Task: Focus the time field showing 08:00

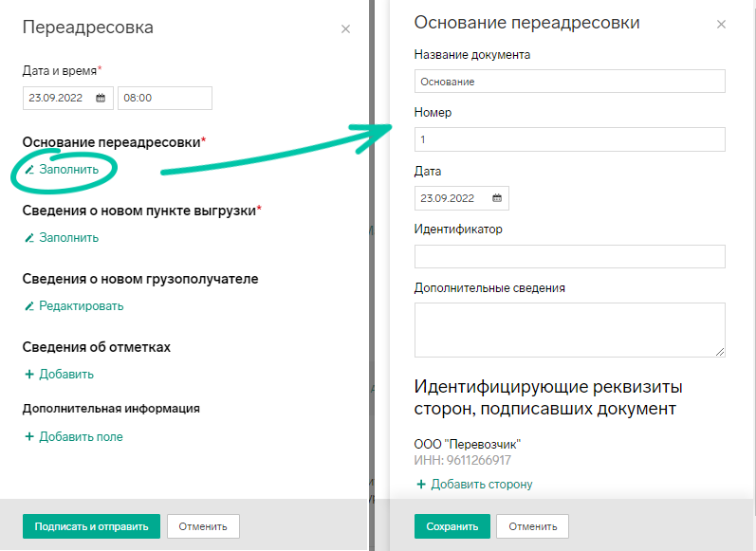Action: (165, 98)
